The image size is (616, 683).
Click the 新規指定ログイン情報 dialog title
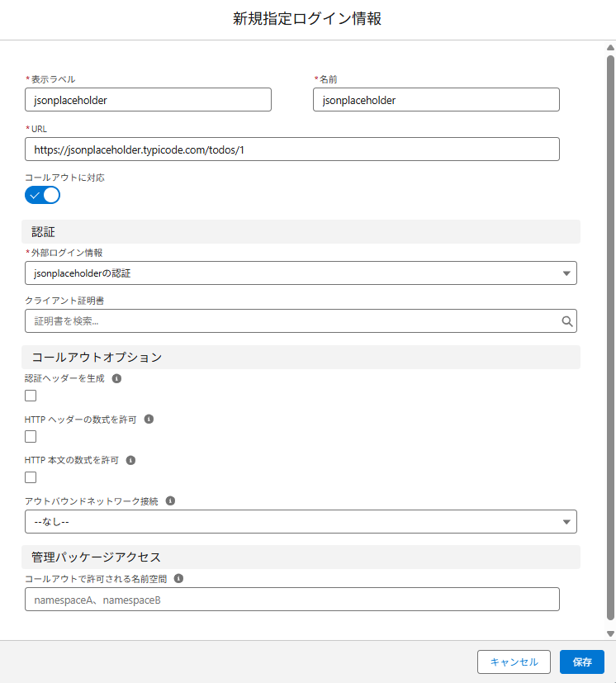(x=307, y=19)
